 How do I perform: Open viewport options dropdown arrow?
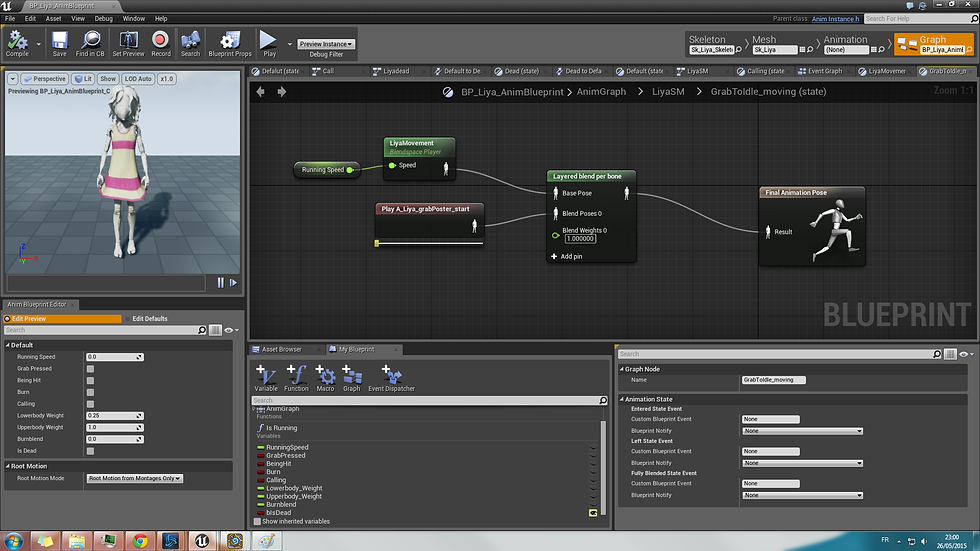point(12,79)
